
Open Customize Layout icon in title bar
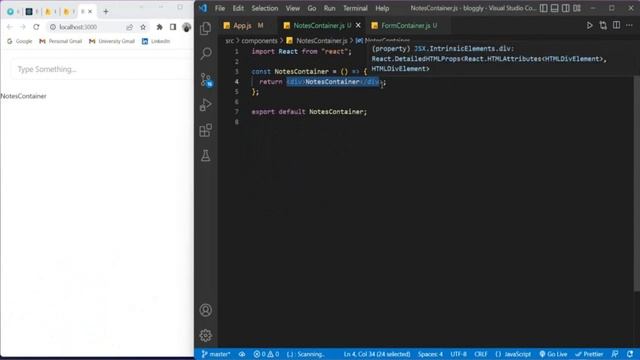click(577, 8)
